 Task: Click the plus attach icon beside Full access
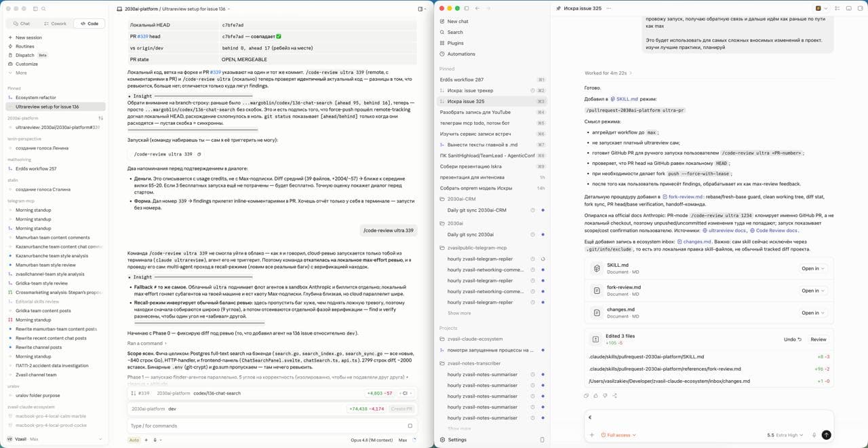[592, 435]
